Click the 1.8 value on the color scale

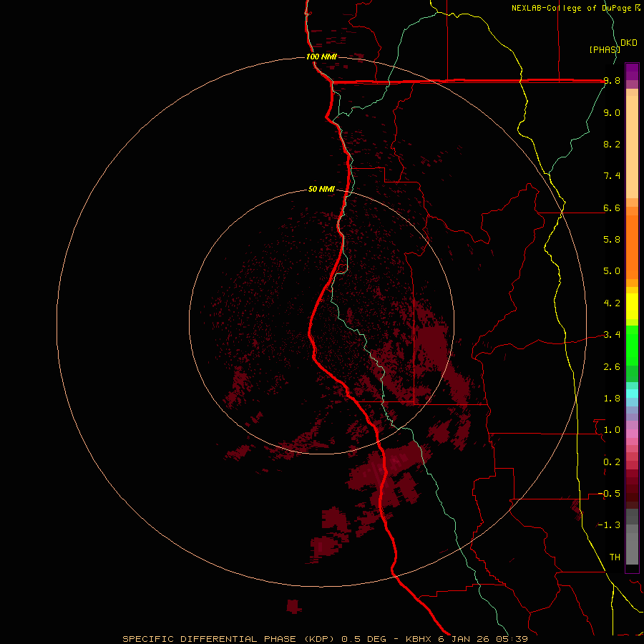pos(612,399)
